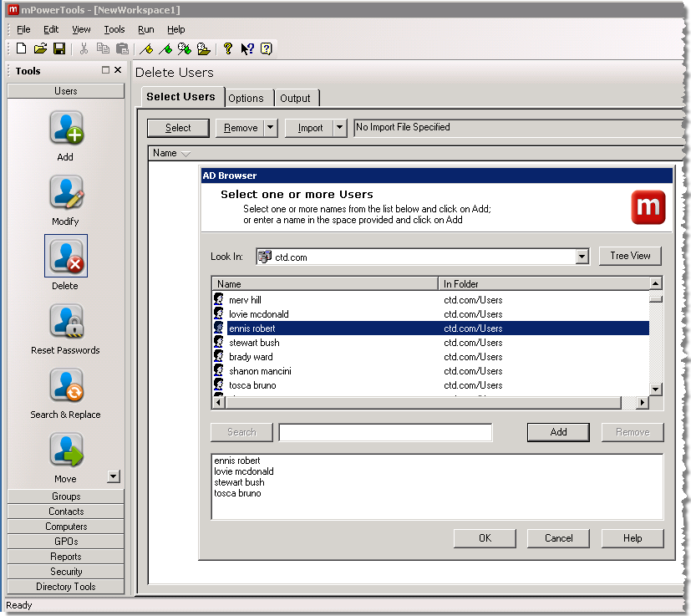Click the Save floppy disk icon
Image resolution: width=691 pixels, height=616 pixels.
point(59,48)
